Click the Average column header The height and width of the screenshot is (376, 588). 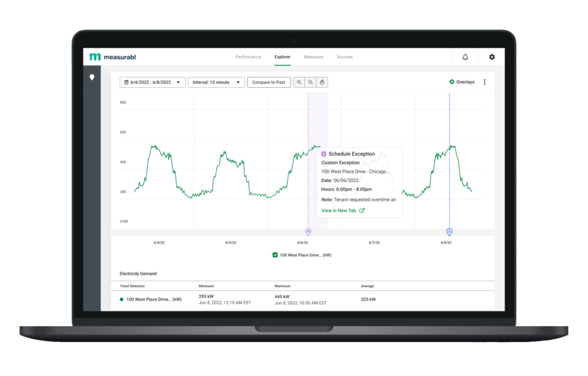pyautogui.click(x=367, y=286)
